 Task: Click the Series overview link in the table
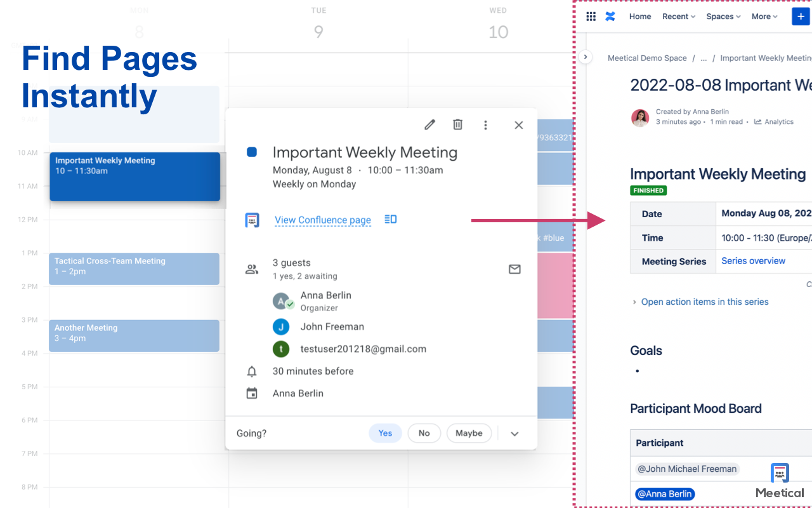pyautogui.click(x=753, y=260)
